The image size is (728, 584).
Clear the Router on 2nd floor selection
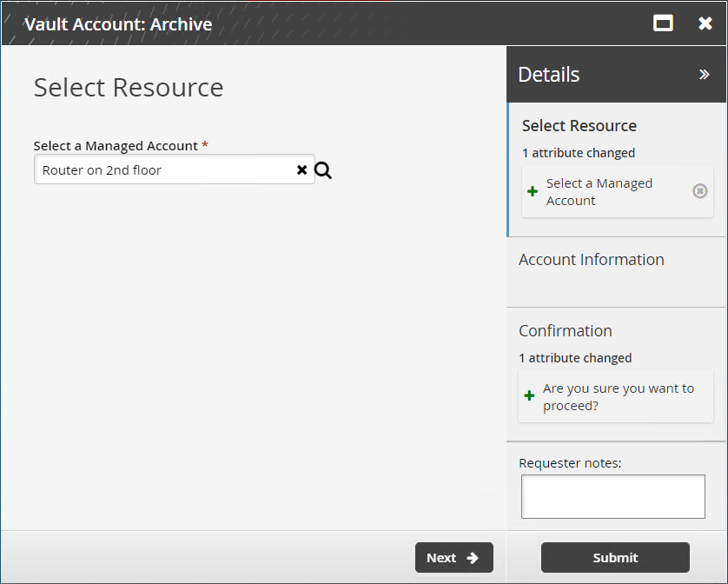301,170
